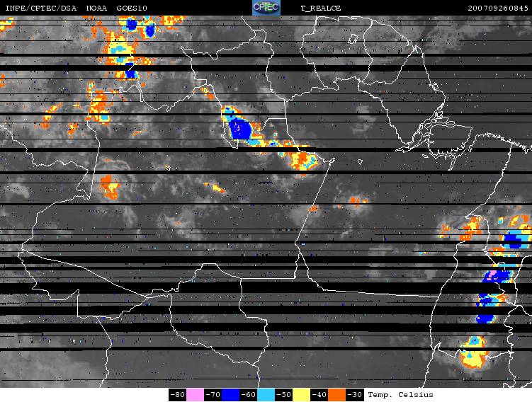Select the pink -80 to -70 legend swatch
This screenshot has height=402, width=532.
pos(195,395)
